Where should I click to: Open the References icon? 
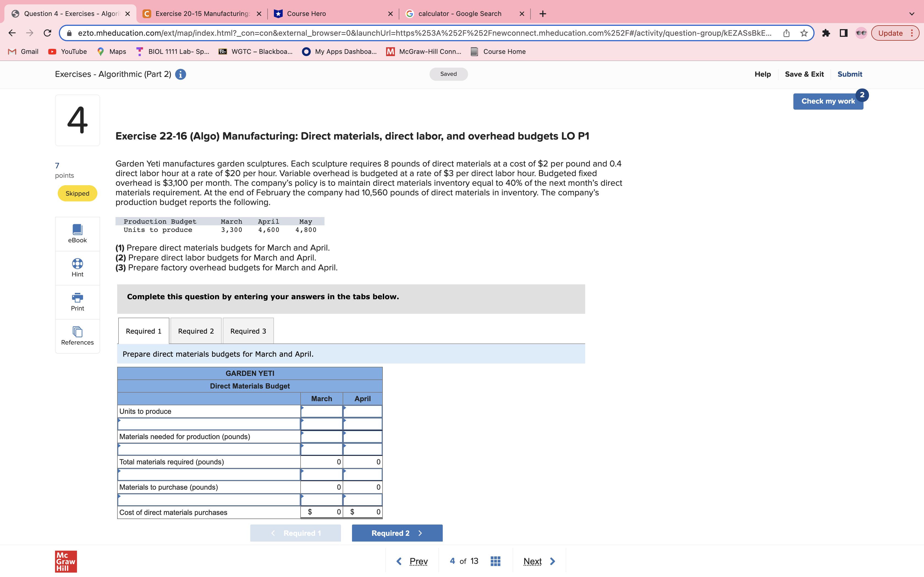(x=77, y=332)
